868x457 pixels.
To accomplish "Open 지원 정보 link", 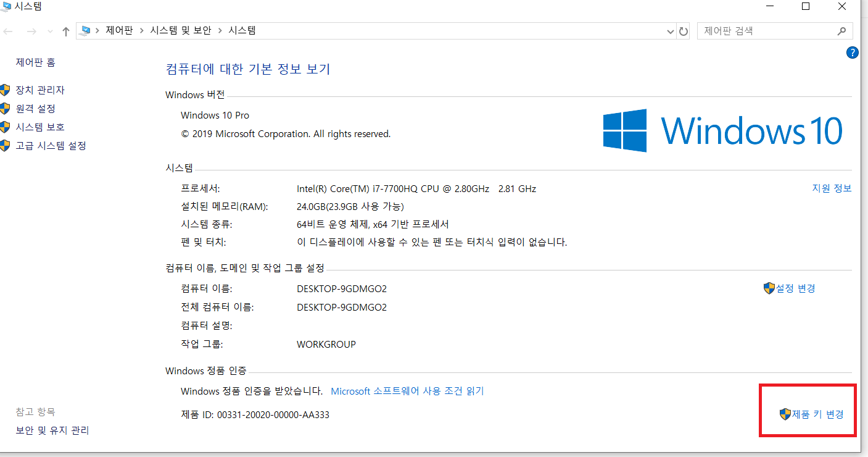I will [x=832, y=188].
